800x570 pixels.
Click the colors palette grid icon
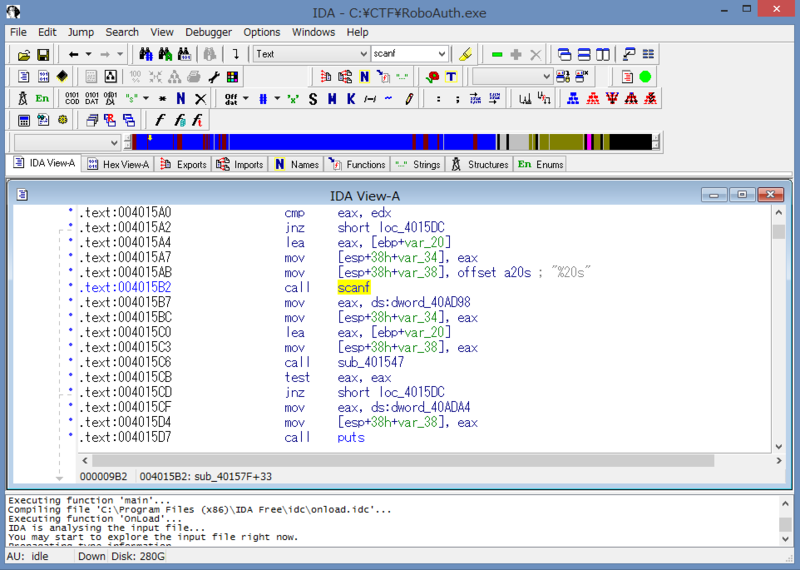(233, 77)
